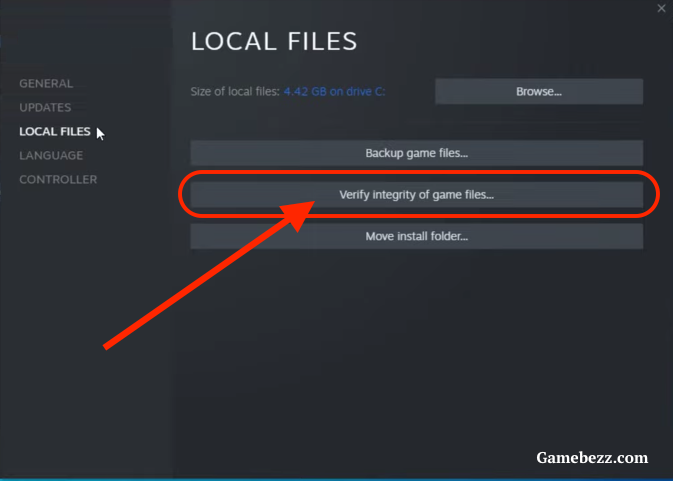Open the LANGUAGE section
Image resolution: width=673 pixels, height=481 pixels.
pos(51,155)
